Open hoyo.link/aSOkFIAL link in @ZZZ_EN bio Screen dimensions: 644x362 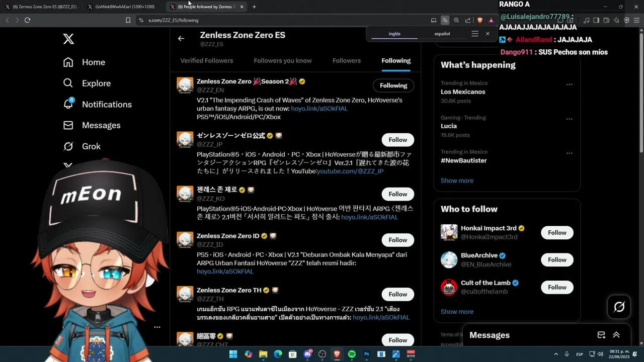(319, 109)
